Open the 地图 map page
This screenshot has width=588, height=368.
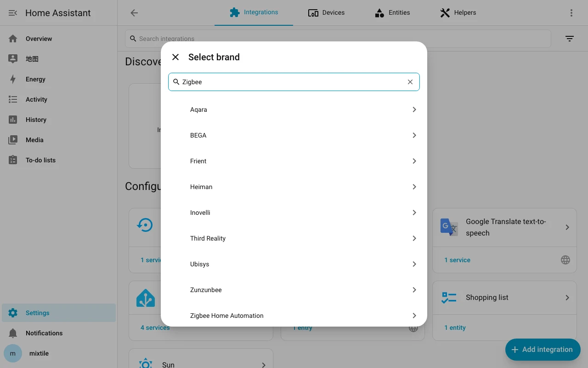(59, 59)
